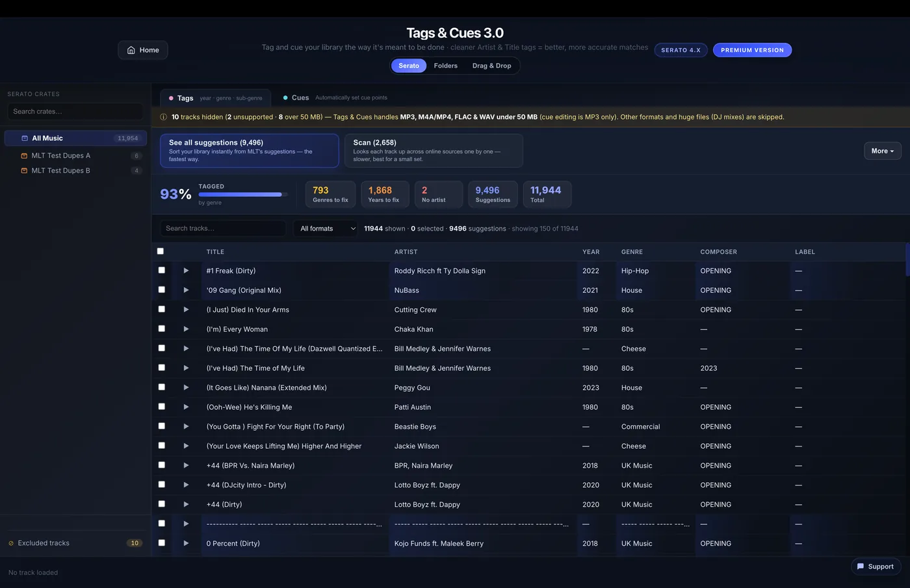Filter by 1,868 Years to fix

pyautogui.click(x=383, y=194)
